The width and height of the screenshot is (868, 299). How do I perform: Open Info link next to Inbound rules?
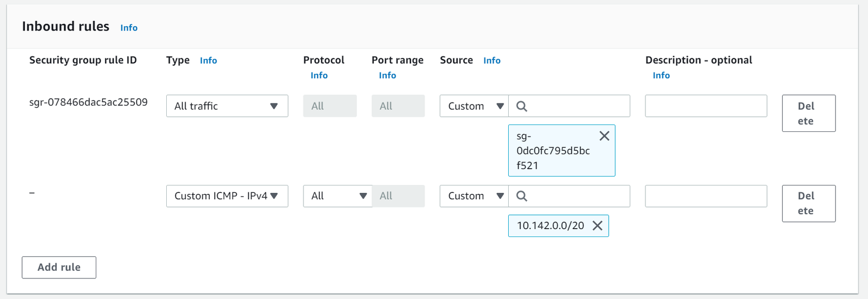point(129,28)
